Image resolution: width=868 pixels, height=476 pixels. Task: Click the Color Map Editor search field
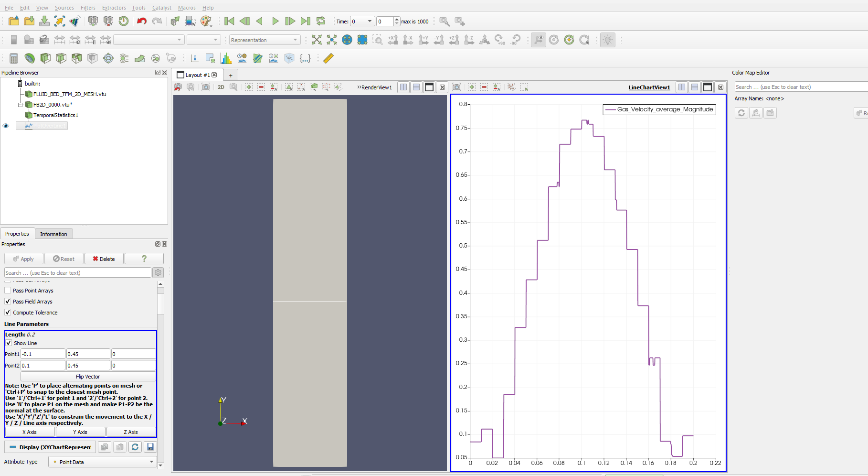(x=801, y=87)
